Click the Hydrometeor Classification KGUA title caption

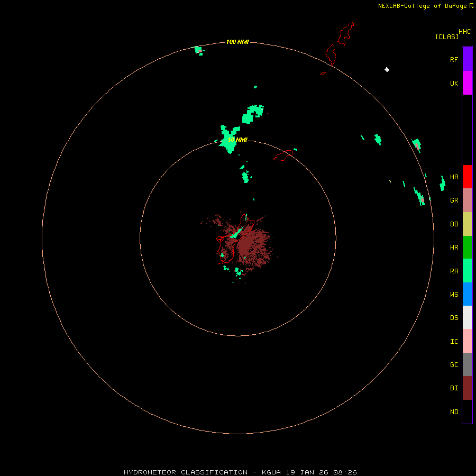click(x=240, y=472)
